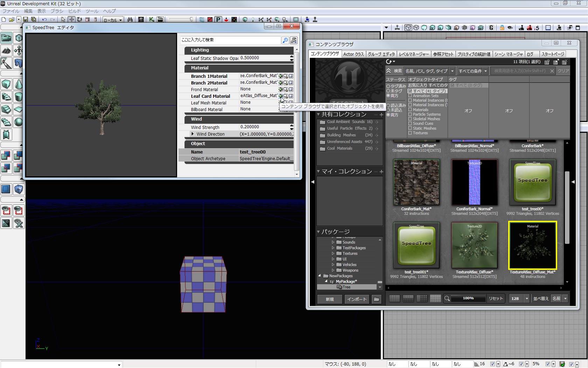
Task: Click the 100% thumbnail zoom slider
Action: (x=468, y=299)
